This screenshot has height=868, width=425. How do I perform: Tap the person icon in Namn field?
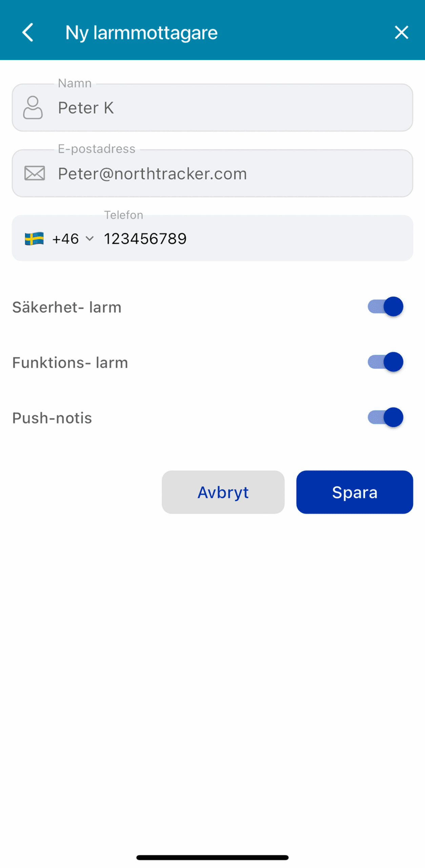click(x=33, y=107)
